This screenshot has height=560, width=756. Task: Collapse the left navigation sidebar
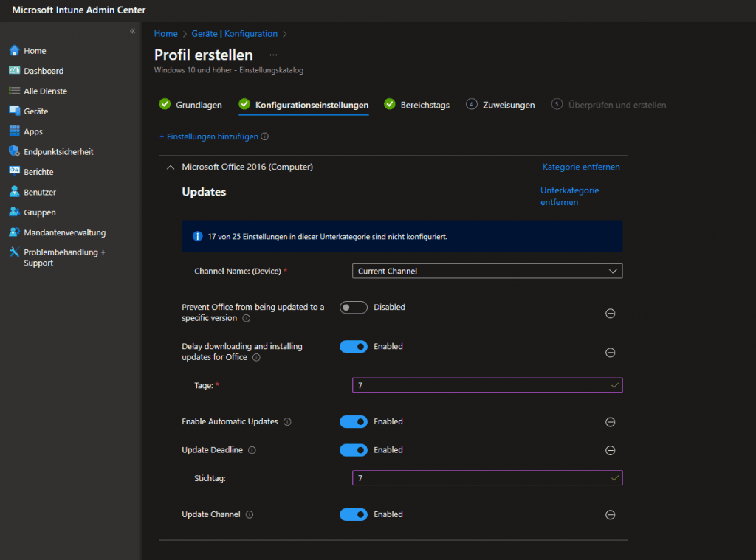132,31
